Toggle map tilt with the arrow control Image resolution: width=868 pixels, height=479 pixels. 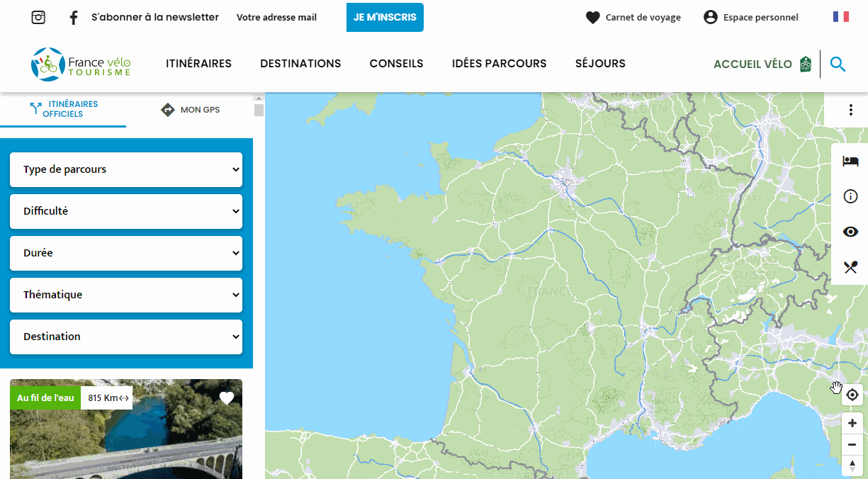pyautogui.click(x=852, y=466)
